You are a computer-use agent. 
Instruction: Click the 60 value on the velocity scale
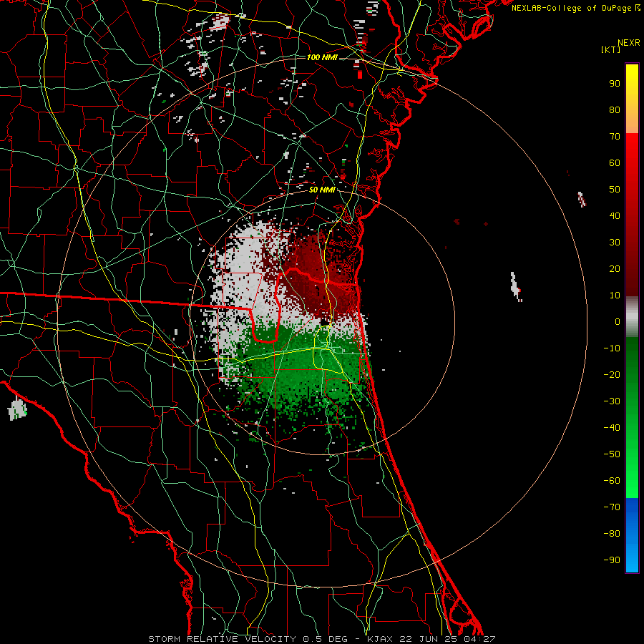(x=615, y=162)
